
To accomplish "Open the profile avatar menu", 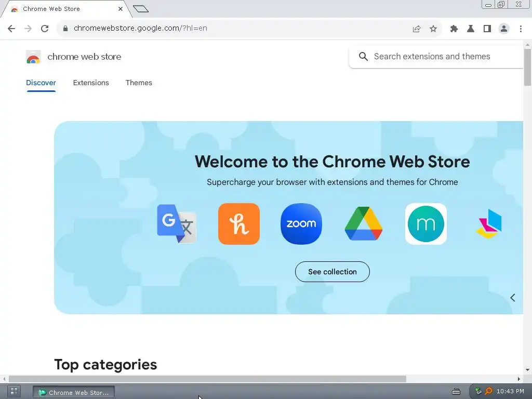I will point(504,29).
